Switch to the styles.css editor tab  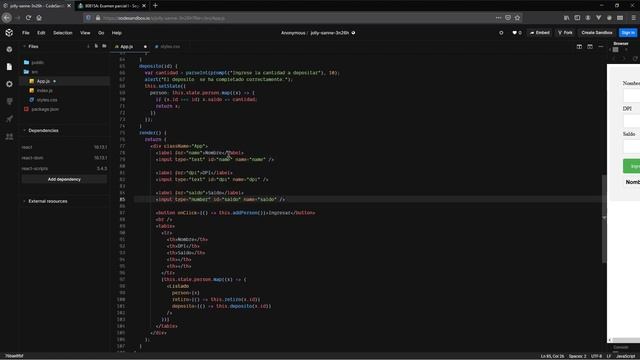pyautogui.click(x=170, y=47)
